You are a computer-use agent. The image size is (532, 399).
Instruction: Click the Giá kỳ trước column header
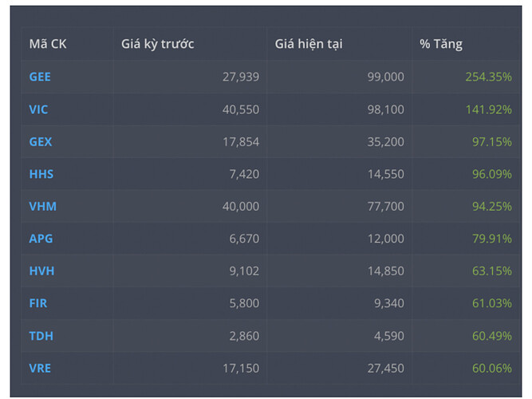[x=157, y=44]
